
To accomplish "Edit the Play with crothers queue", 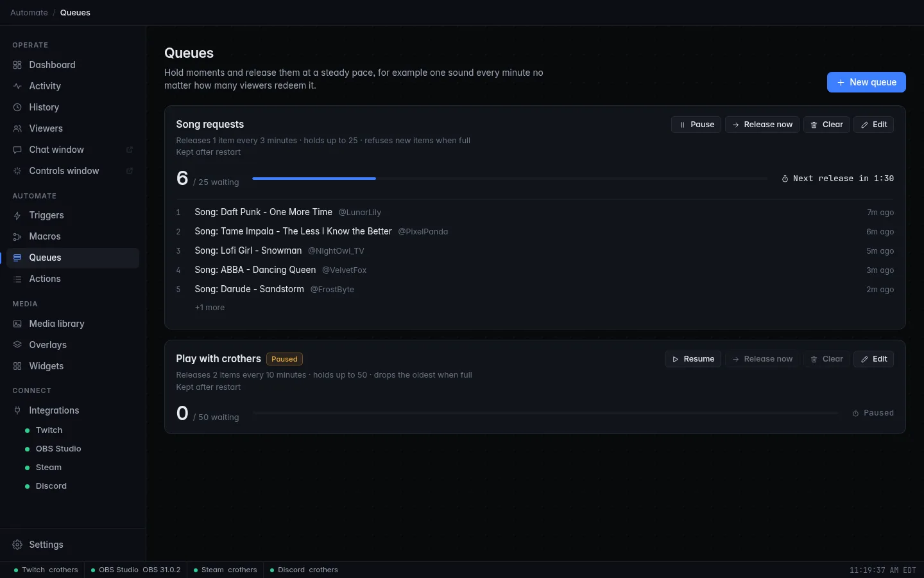I will click(x=873, y=359).
